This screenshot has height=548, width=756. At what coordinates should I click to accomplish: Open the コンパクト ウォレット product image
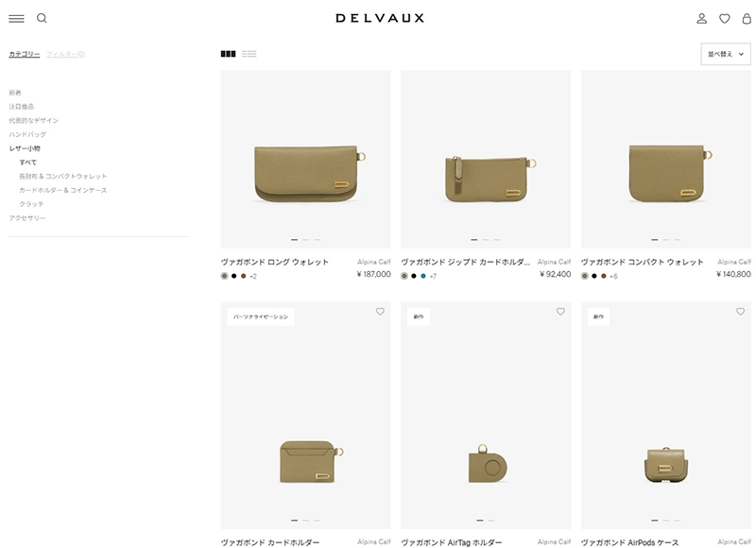tap(666, 160)
